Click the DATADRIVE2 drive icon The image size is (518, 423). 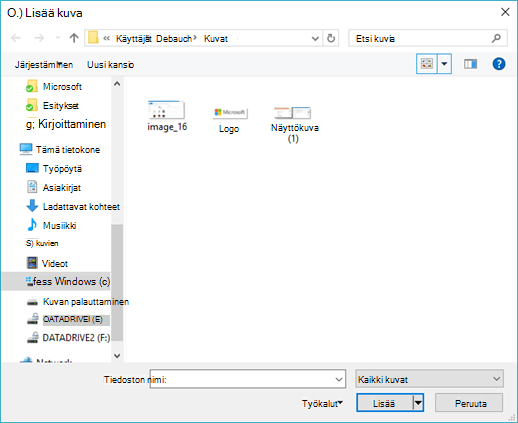(x=32, y=337)
